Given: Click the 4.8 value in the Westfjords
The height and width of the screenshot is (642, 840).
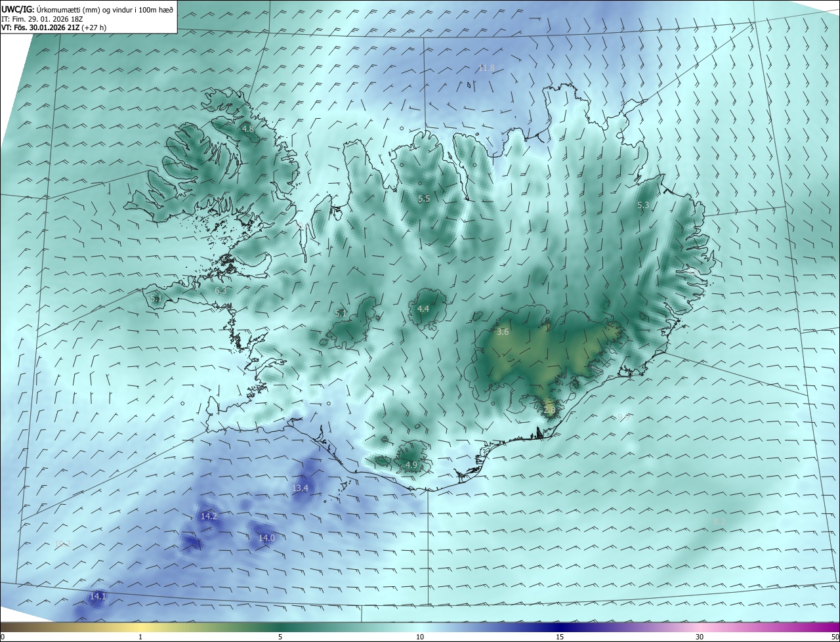Looking at the screenshot, I should coord(248,129).
